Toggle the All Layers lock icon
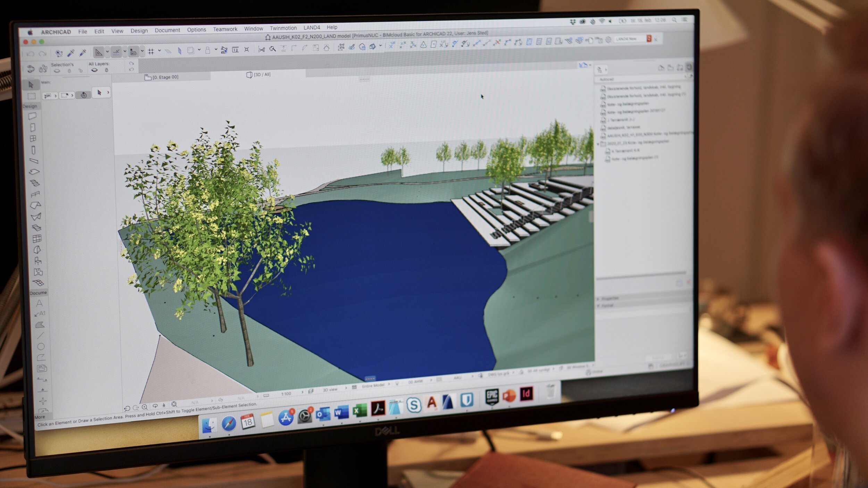 pos(107,70)
